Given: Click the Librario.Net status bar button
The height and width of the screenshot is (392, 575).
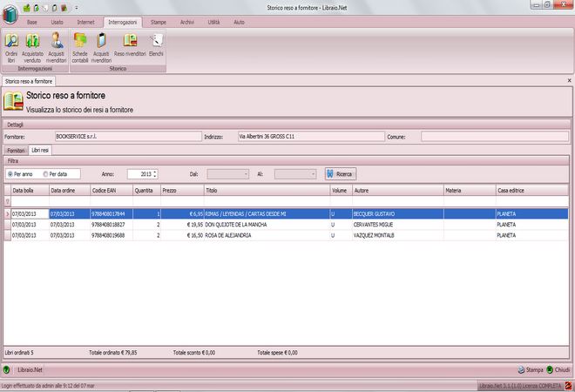Looking at the screenshot, I should (x=32, y=369).
